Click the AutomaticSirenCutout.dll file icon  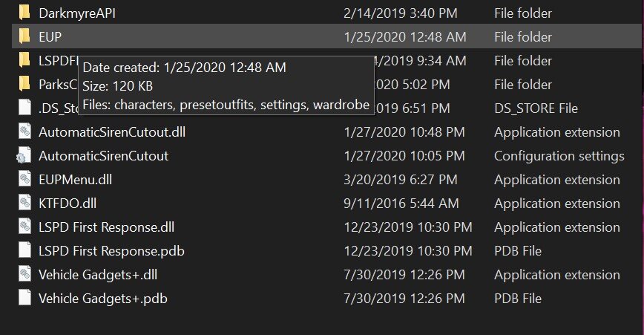24,132
